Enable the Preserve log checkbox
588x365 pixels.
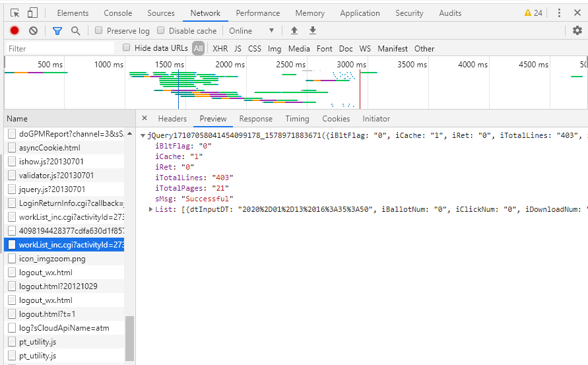[98, 30]
